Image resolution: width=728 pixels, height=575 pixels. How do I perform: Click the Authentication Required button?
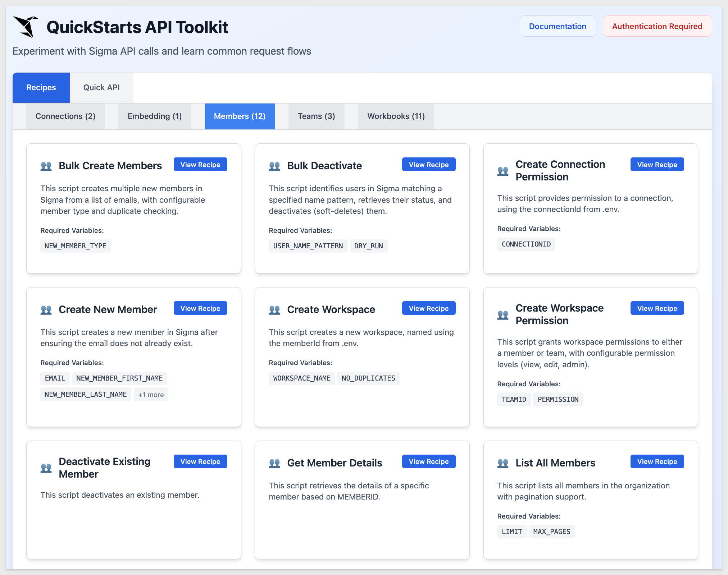pyautogui.click(x=657, y=26)
